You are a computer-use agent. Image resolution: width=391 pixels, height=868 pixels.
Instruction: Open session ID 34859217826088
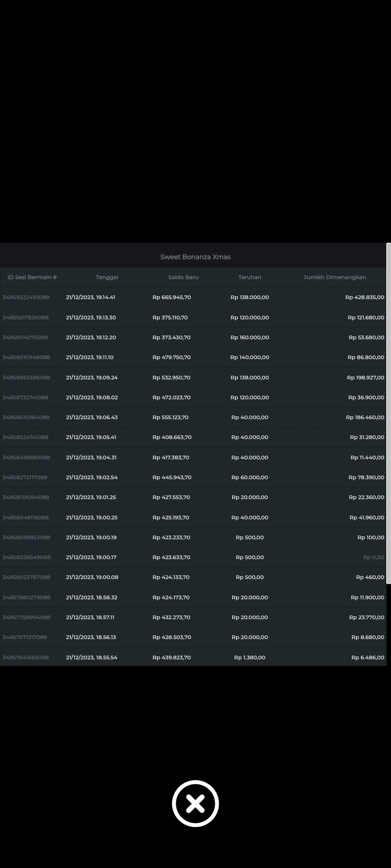pyautogui.click(x=26, y=318)
